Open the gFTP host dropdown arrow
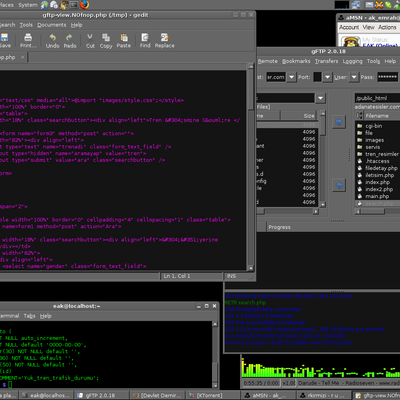 coord(291,77)
